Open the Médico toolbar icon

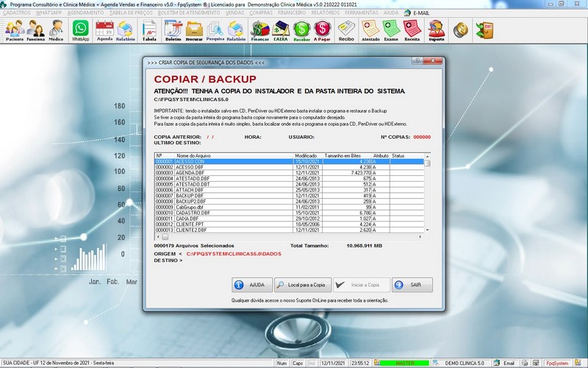[x=57, y=30]
